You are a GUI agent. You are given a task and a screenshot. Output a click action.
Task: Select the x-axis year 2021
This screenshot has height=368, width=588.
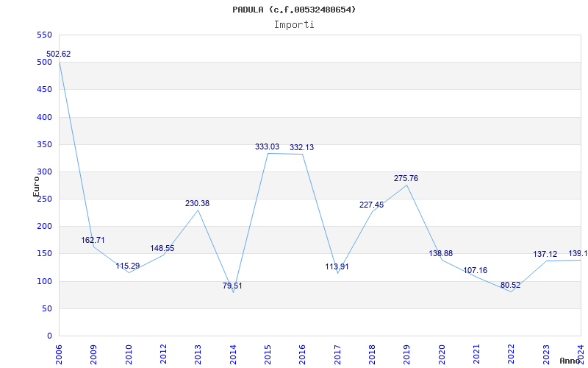point(476,354)
